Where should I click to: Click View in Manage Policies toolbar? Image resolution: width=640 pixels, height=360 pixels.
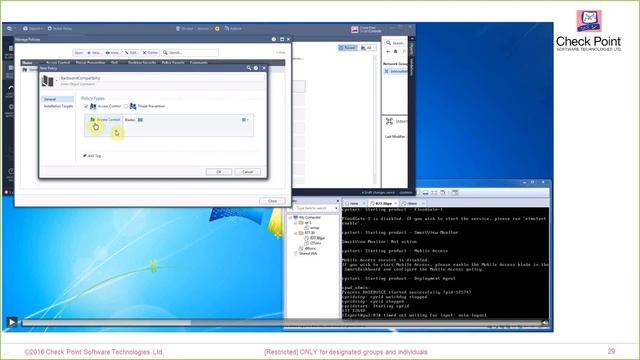[x=112, y=53]
